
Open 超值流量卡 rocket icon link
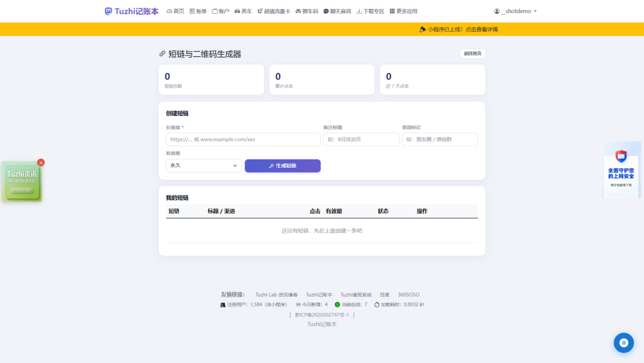[274, 11]
